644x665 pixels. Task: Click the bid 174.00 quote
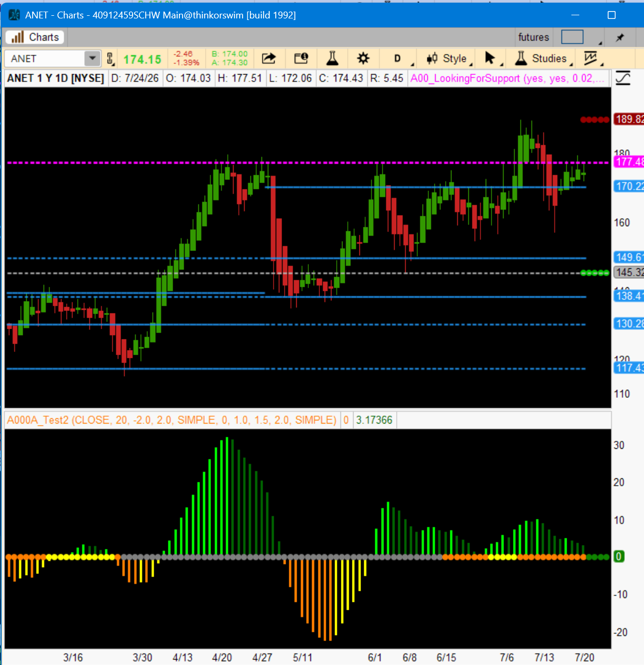tap(230, 54)
